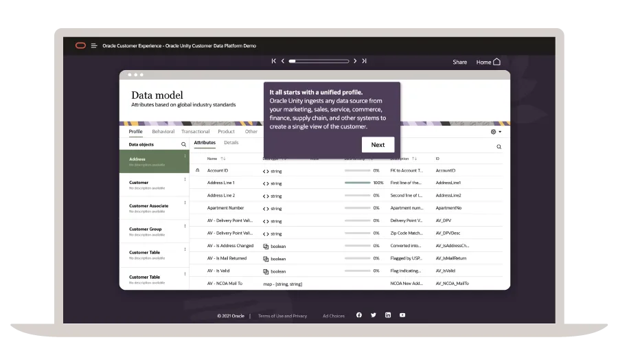
Task: Search data objects using the magnifier icon
Action: coord(183,145)
